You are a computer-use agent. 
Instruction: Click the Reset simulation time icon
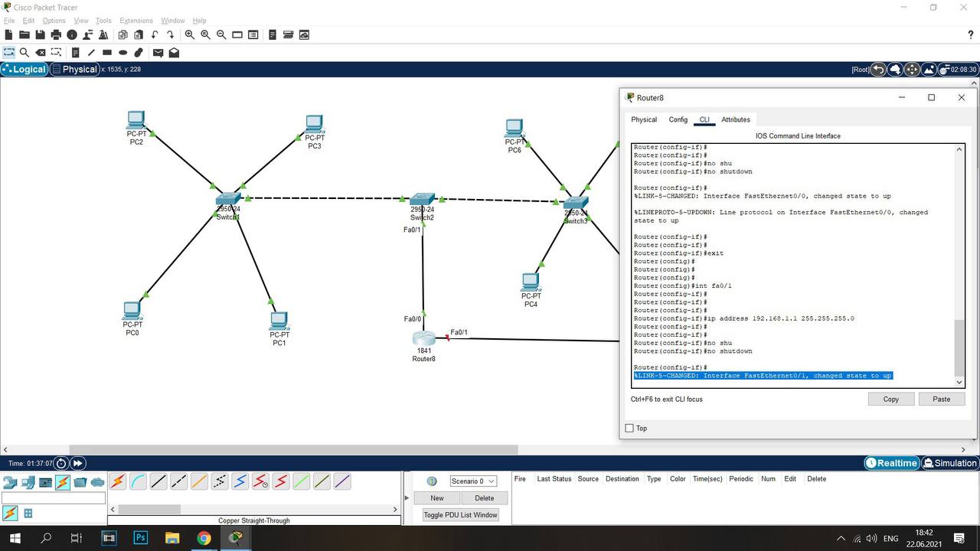pyautogui.click(x=61, y=463)
